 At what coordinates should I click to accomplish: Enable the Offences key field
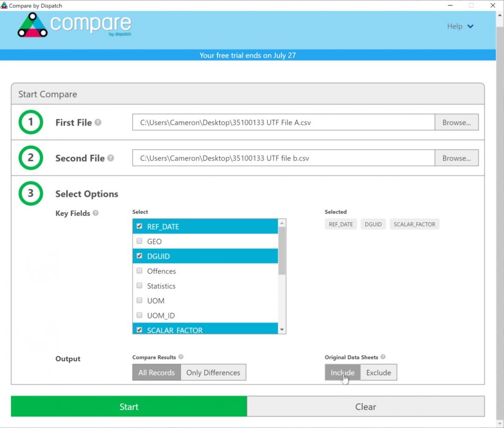[x=139, y=271]
